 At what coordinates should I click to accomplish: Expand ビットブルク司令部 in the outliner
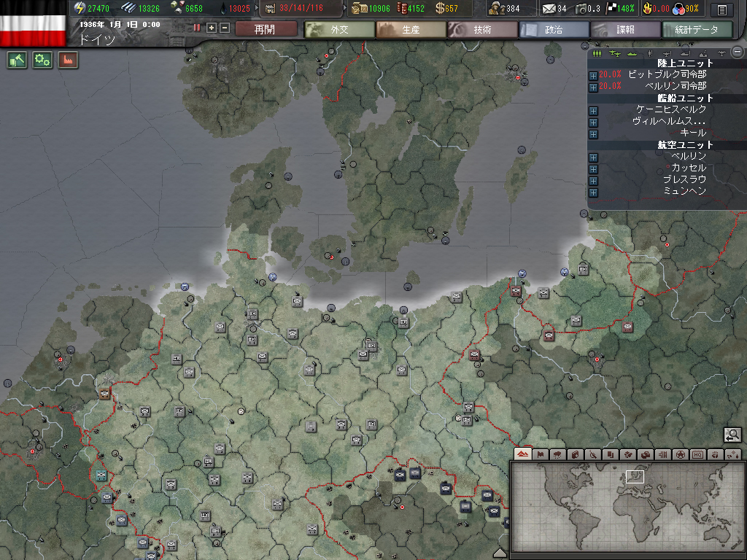(x=593, y=76)
